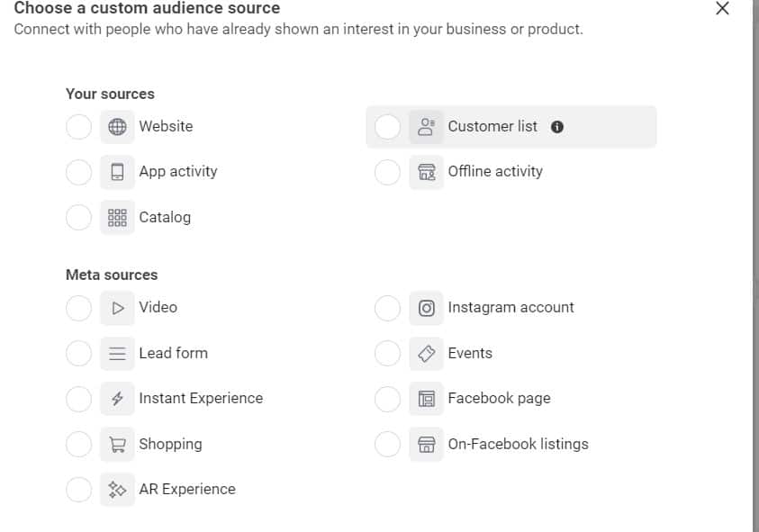Choose the On-Facebook listings radio button

(x=387, y=445)
